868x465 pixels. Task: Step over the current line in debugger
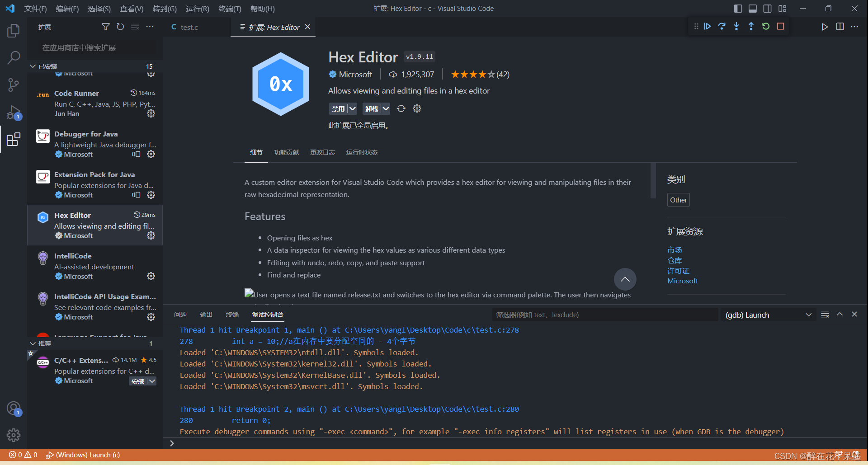click(722, 26)
